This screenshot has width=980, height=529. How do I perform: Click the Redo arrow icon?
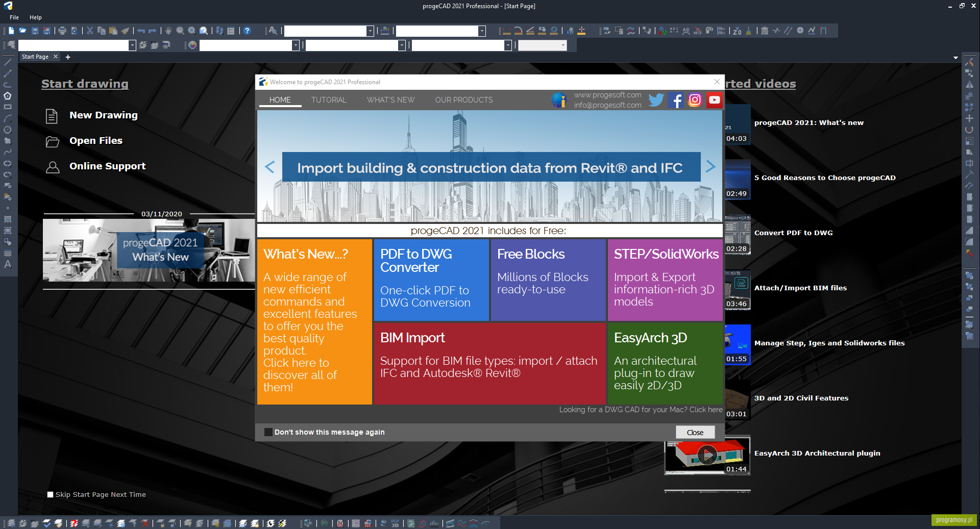point(153,31)
